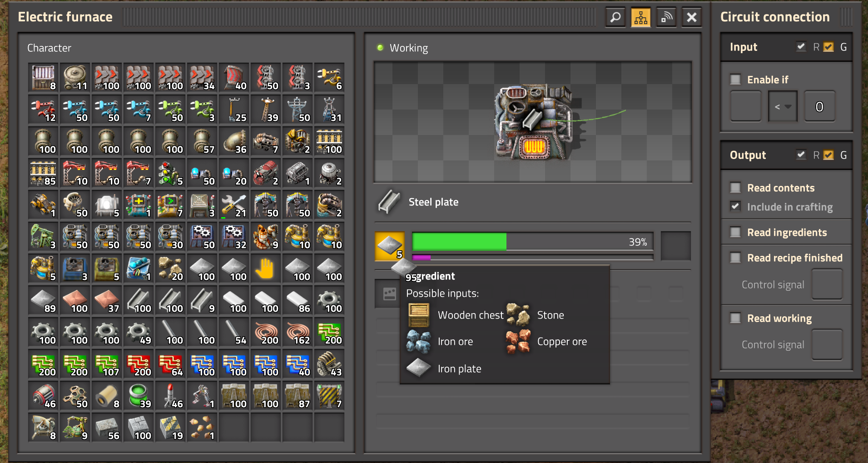Click Wooden chest in possible inputs
This screenshot has height=463, width=868.
(456, 315)
